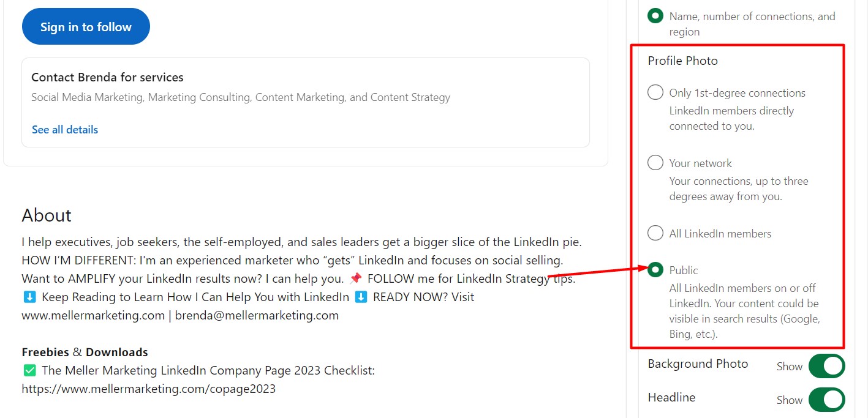The image size is (868, 418).
Task: Click the brenda@mellermarketing.com email address
Action: (257, 315)
